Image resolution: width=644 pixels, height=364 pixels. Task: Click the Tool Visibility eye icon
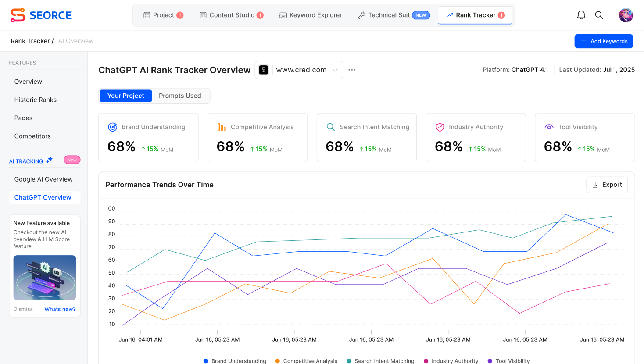click(x=549, y=127)
